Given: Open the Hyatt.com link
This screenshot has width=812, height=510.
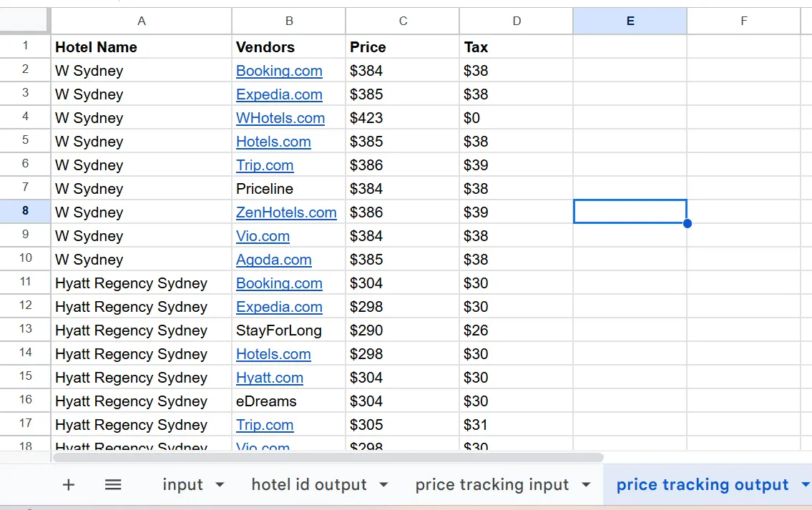Looking at the screenshot, I should [270, 378].
